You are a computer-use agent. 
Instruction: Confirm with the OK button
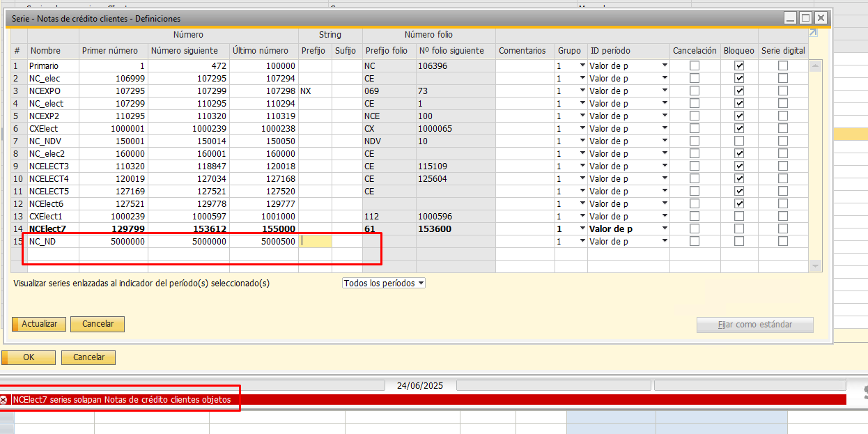(28, 357)
